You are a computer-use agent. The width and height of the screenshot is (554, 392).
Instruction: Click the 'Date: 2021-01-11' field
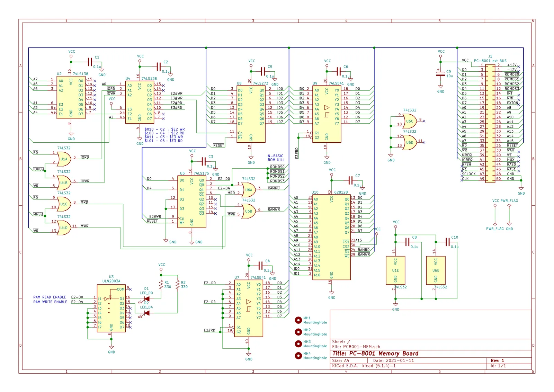click(x=393, y=360)
